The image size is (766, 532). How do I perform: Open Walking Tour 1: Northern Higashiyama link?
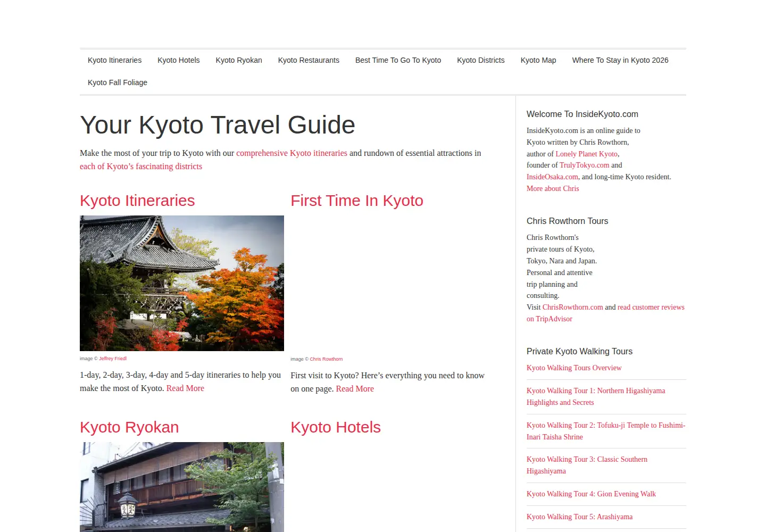click(596, 396)
